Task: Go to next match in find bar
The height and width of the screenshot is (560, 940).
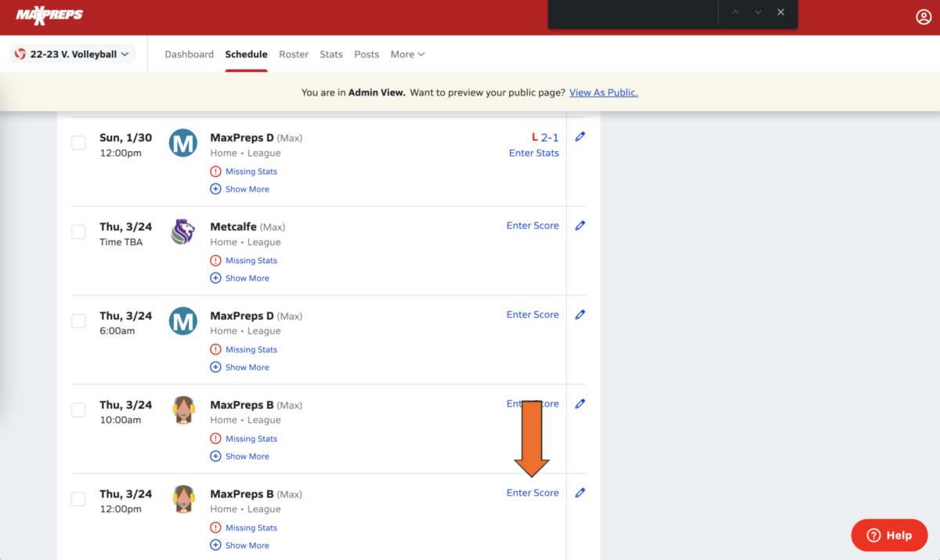Action: (757, 13)
